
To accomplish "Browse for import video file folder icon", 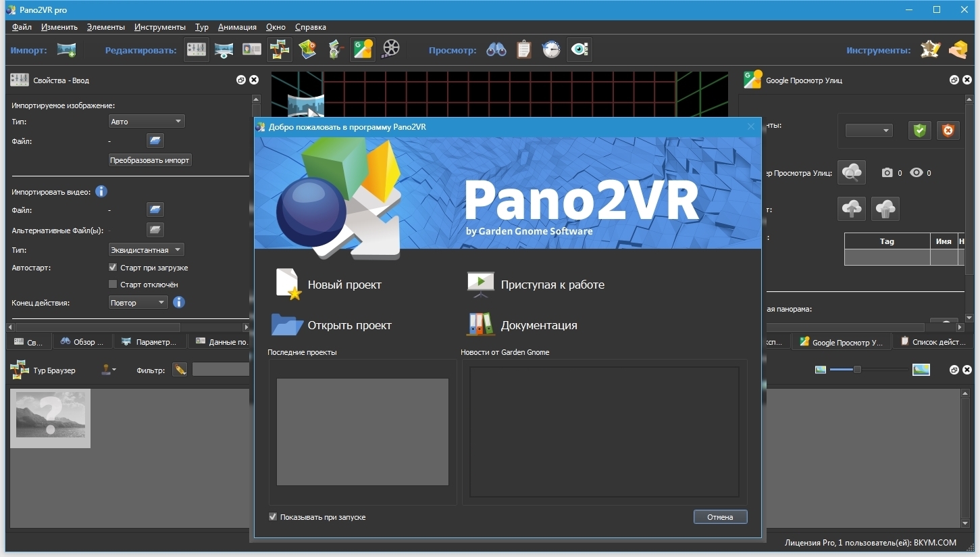I will point(155,210).
